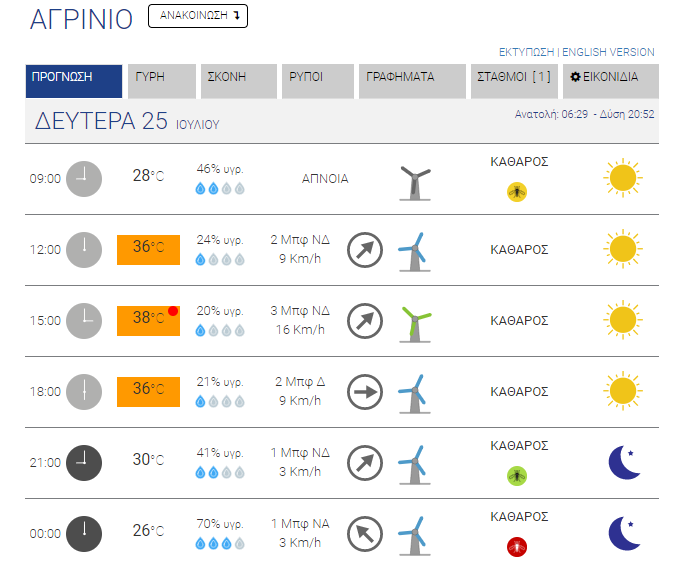
Task: Click the green wind turbine at 15:00
Action: point(415,324)
